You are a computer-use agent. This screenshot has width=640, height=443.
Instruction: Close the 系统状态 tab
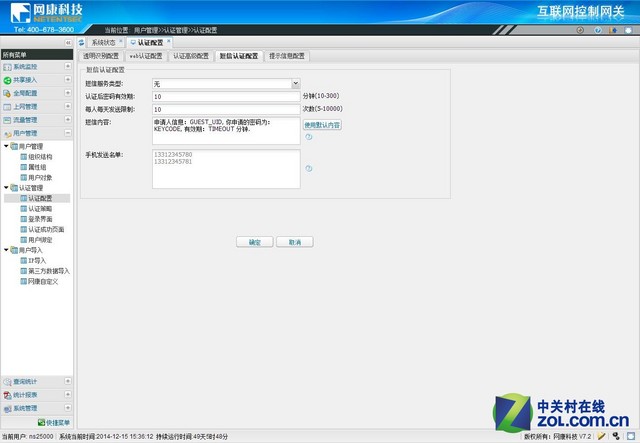(121, 41)
